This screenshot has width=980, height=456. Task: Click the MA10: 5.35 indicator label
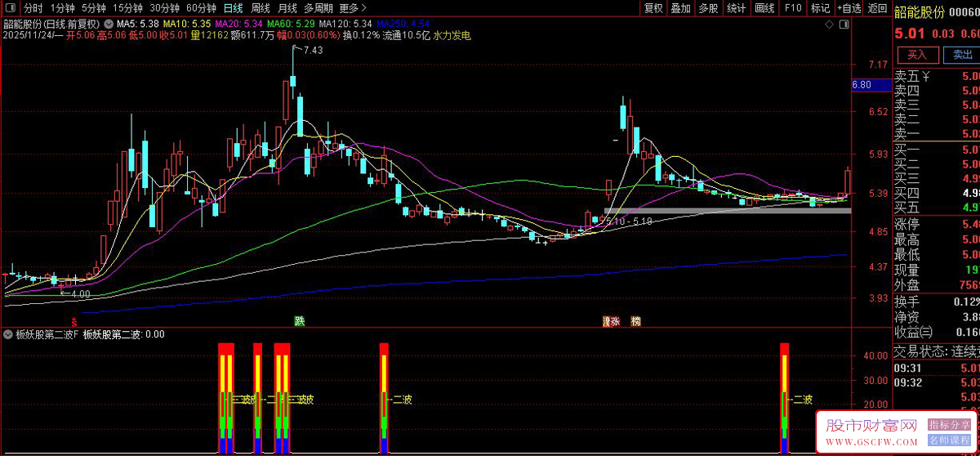point(187,25)
